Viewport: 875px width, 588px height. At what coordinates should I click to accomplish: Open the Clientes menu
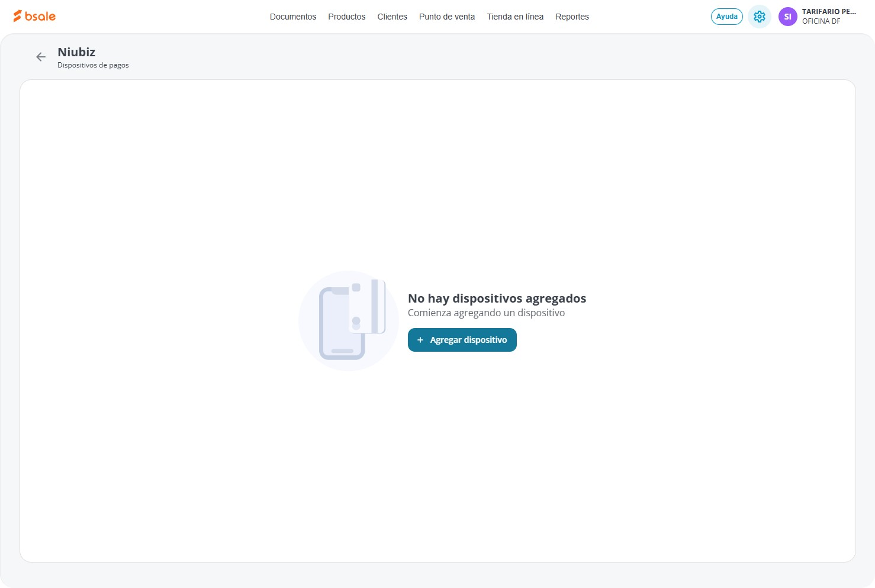[x=393, y=17]
